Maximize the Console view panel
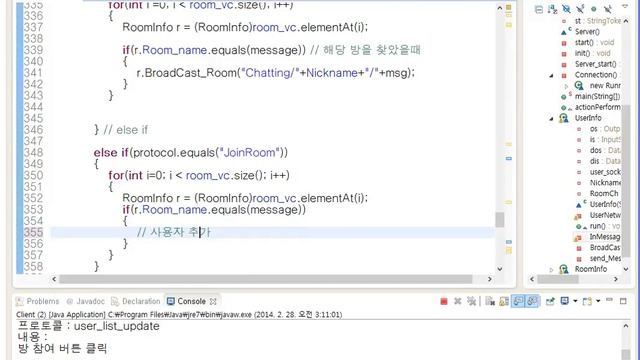 pos(623,301)
